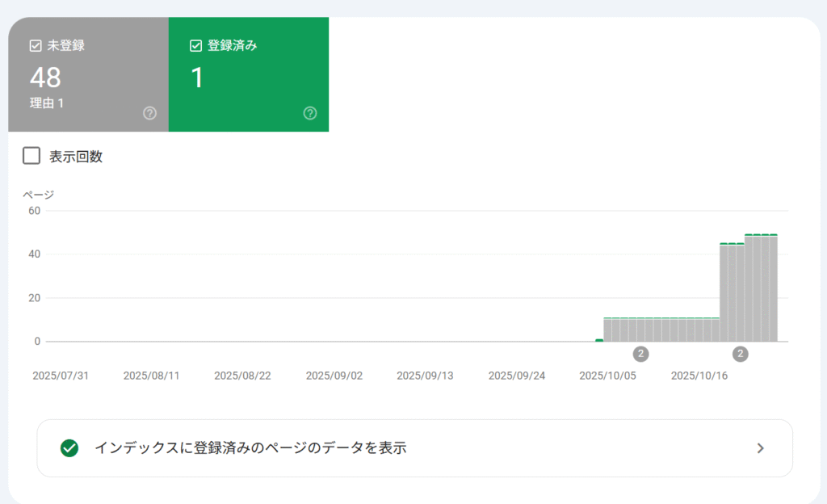
Task: Enable the 表示回数 checkbox
Action: 31,156
